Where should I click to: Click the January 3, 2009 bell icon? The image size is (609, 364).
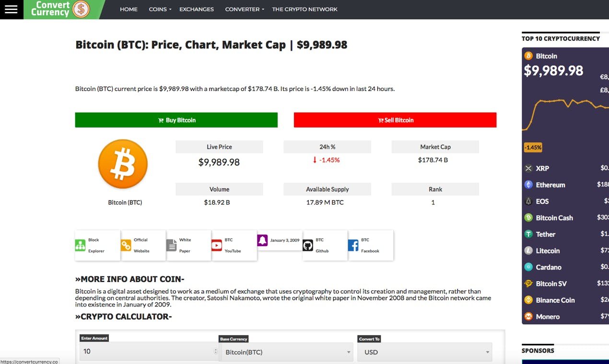click(x=262, y=240)
